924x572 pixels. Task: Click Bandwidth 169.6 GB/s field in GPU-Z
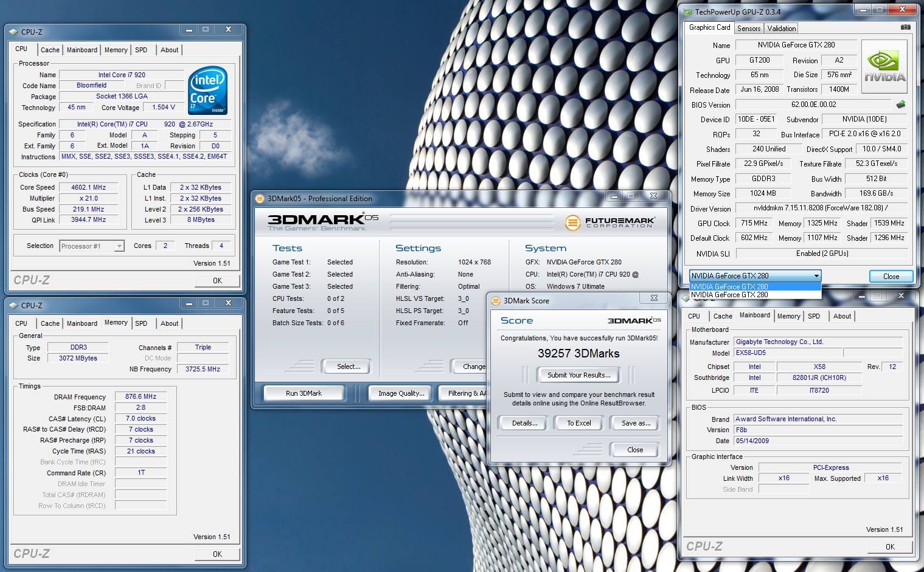[x=876, y=193]
